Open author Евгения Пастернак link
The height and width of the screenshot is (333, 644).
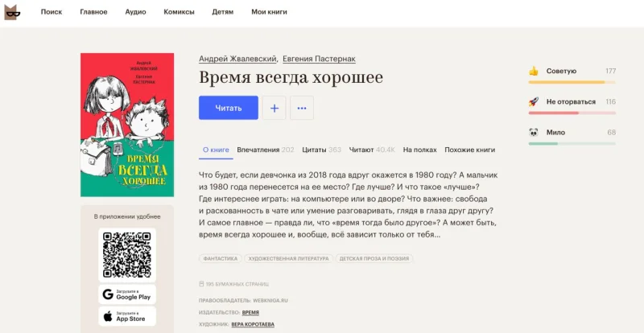click(319, 59)
